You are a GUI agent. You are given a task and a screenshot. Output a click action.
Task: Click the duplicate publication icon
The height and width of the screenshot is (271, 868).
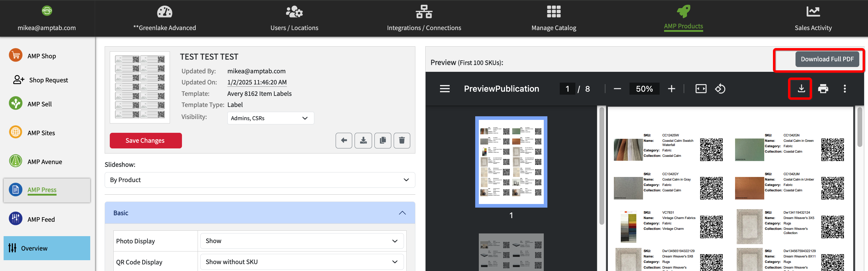tap(383, 140)
